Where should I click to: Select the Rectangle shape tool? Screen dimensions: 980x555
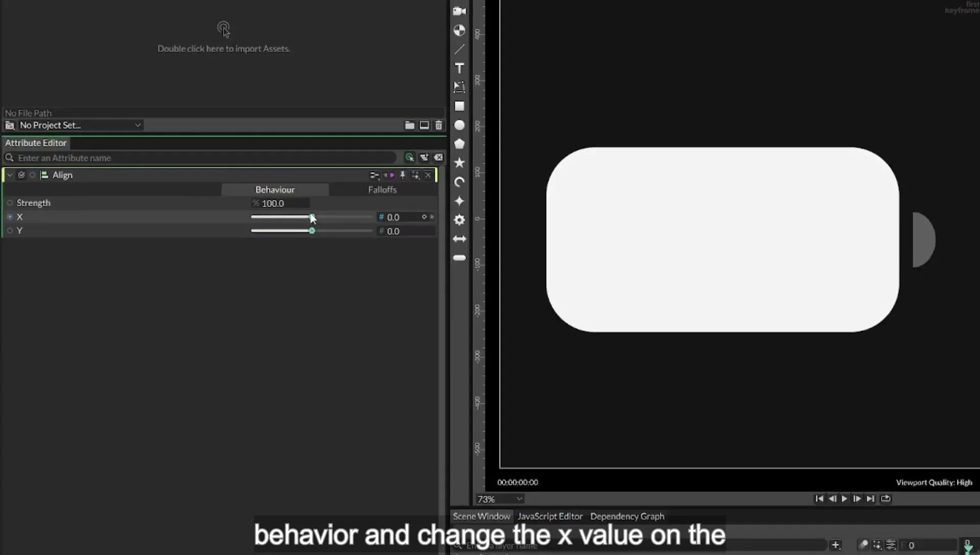click(459, 106)
